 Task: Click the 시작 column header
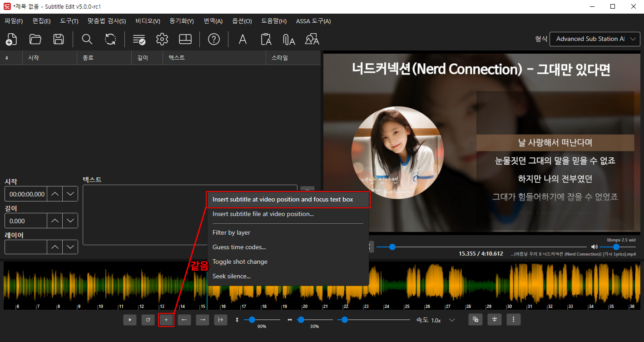(x=50, y=58)
